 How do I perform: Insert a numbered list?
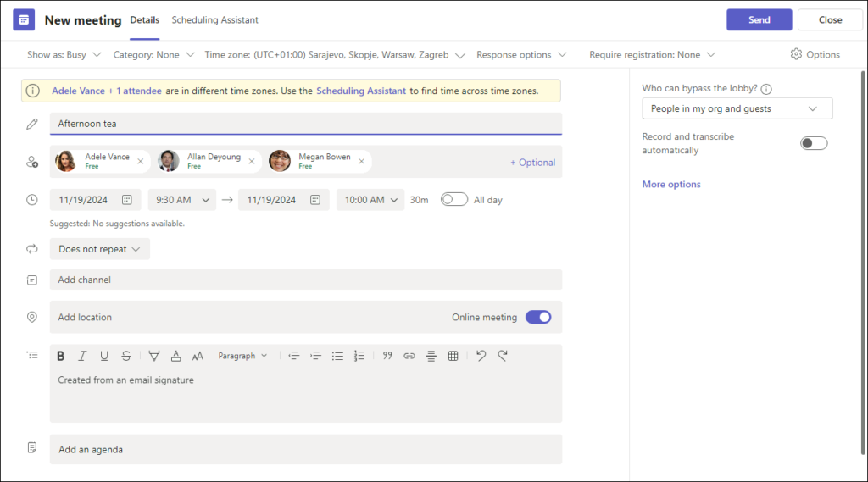(359, 356)
